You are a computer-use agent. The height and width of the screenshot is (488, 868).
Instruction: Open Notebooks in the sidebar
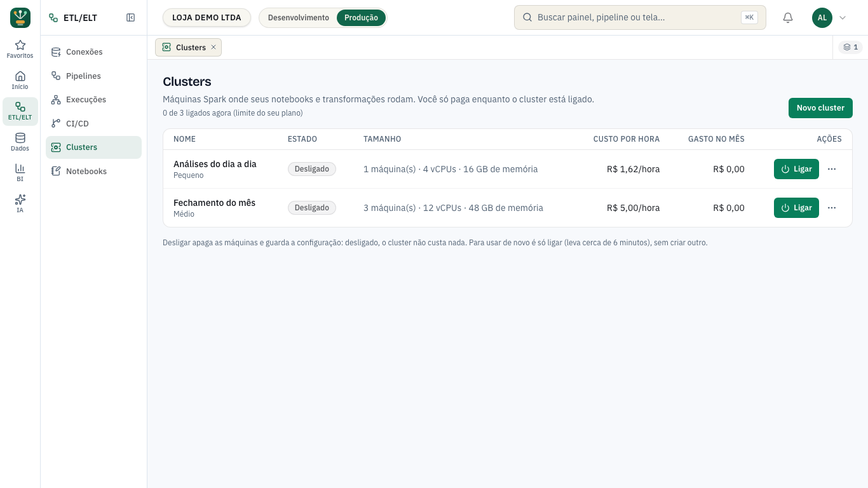click(x=93, y=172)
